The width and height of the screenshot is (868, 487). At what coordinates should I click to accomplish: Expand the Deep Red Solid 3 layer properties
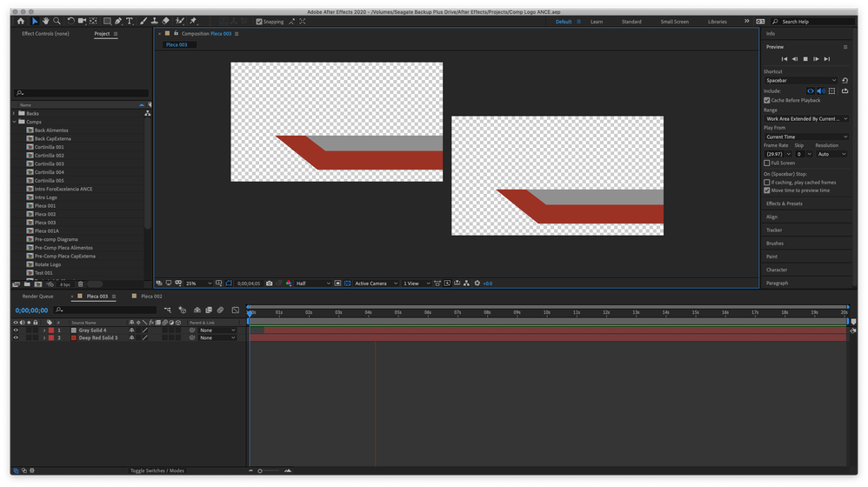click(43, 337)
